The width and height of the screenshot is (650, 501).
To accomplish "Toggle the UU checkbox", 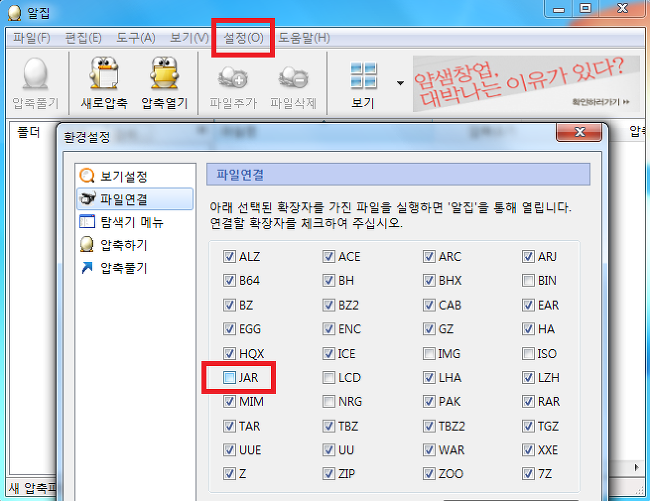I will (329, 450).
